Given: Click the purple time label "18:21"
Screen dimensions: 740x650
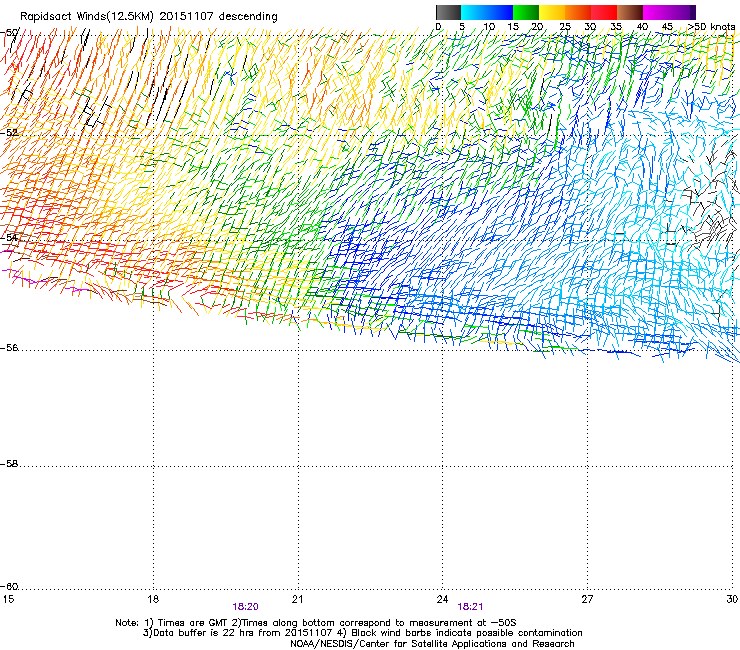Looking at the screenshot, I should pyautogui.click(x=471, y=607).
